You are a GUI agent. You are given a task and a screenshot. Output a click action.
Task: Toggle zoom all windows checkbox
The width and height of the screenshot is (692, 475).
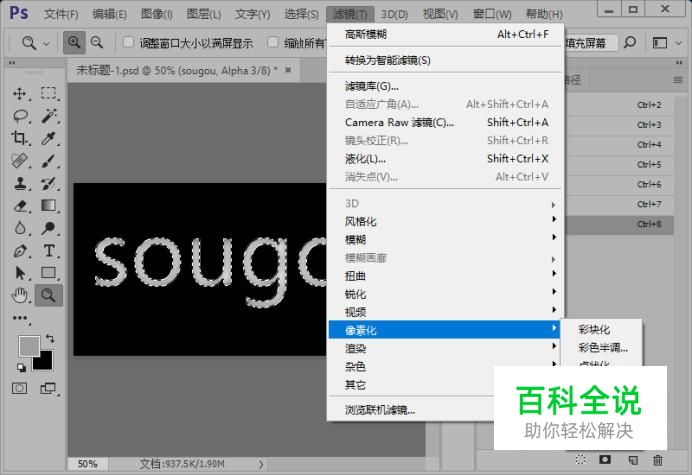coord(273,42)
